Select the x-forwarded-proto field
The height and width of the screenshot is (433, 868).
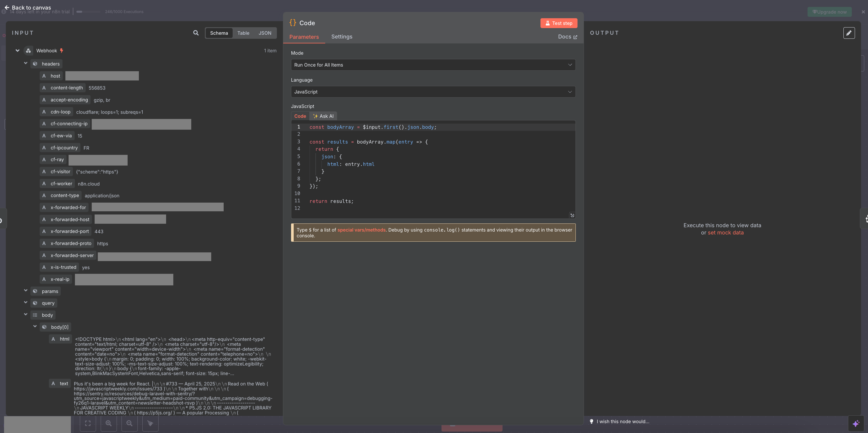pos(67,243)
